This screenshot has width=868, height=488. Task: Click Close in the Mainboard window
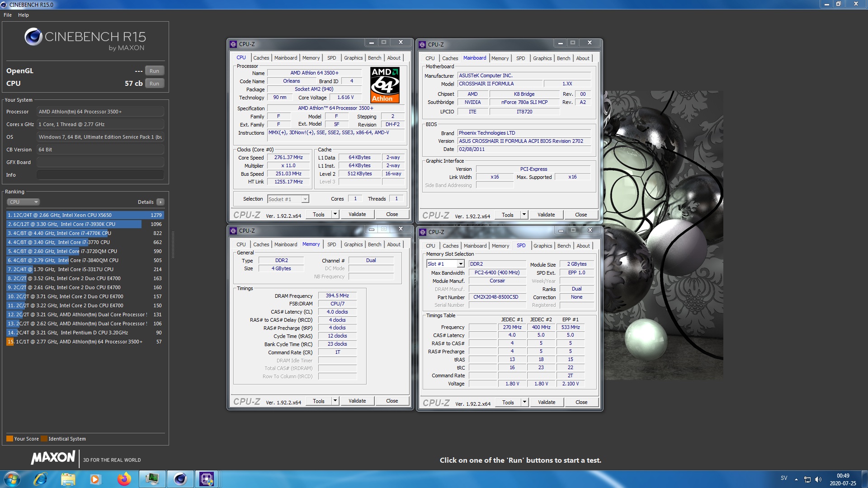tap(581, 215)
